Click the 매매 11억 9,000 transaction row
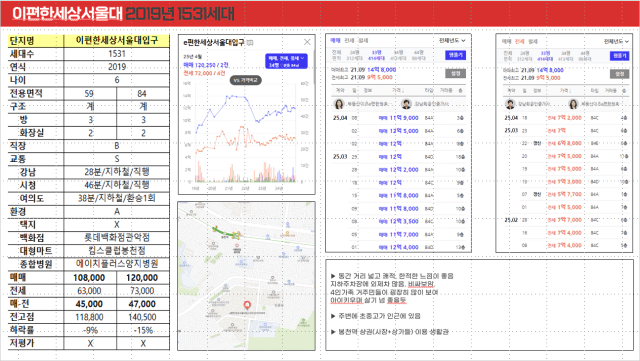 pos(398,118)
